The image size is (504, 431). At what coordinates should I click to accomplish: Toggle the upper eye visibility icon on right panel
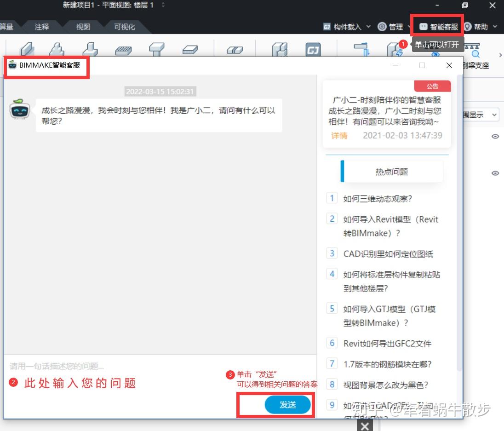click(x=495, y=136)
